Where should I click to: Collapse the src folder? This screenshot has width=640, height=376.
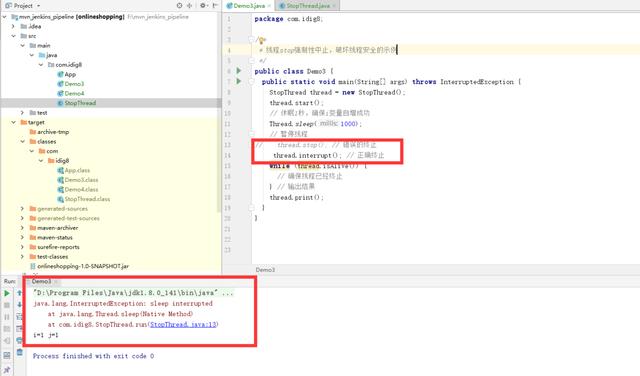(14, 36)
